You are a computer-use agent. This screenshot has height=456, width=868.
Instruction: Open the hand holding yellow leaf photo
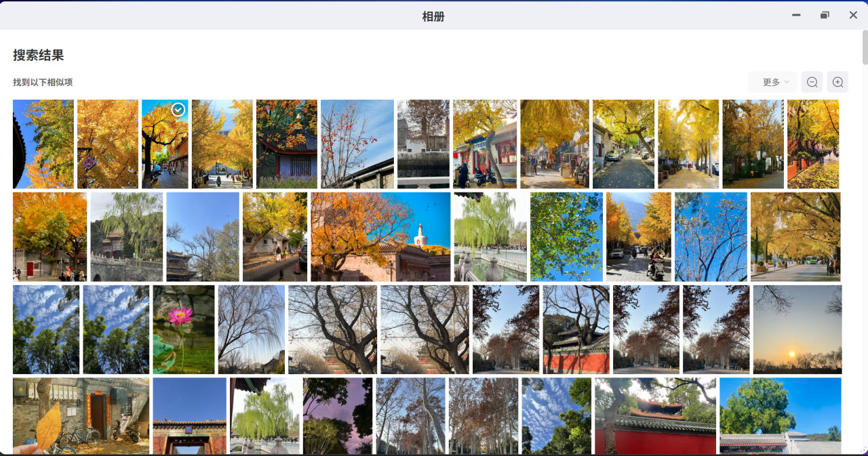click(81, 415)
